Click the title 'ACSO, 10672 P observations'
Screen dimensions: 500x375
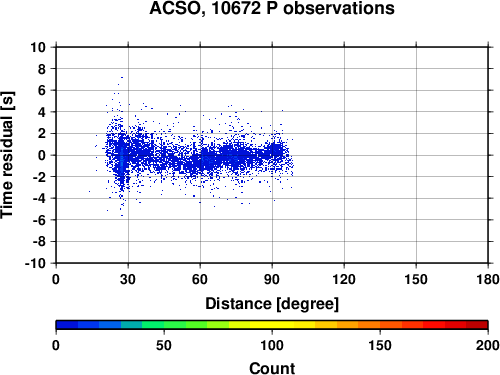pos(272,8)
